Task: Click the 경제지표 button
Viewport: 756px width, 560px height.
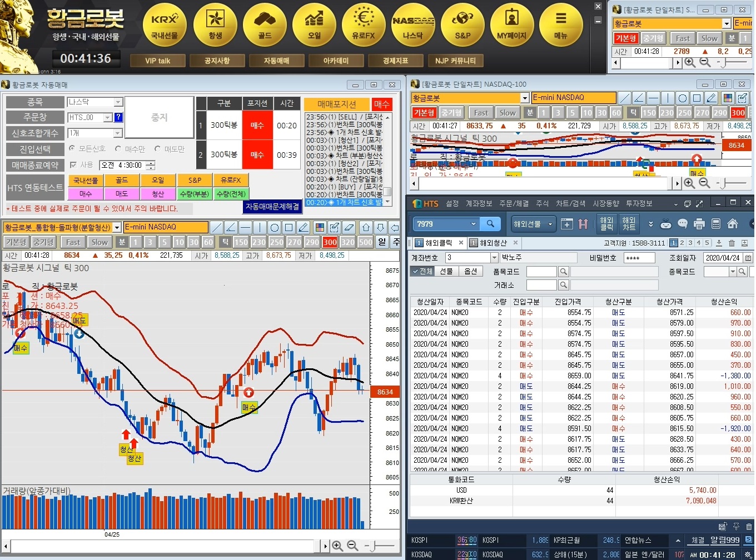Action: [396, 61]
